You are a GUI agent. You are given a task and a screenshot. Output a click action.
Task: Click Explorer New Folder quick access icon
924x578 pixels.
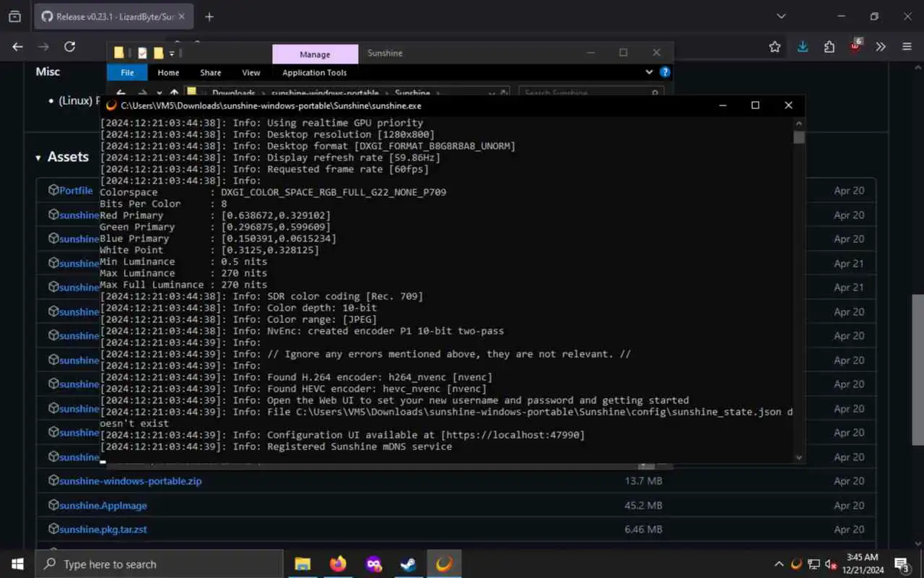157,53
